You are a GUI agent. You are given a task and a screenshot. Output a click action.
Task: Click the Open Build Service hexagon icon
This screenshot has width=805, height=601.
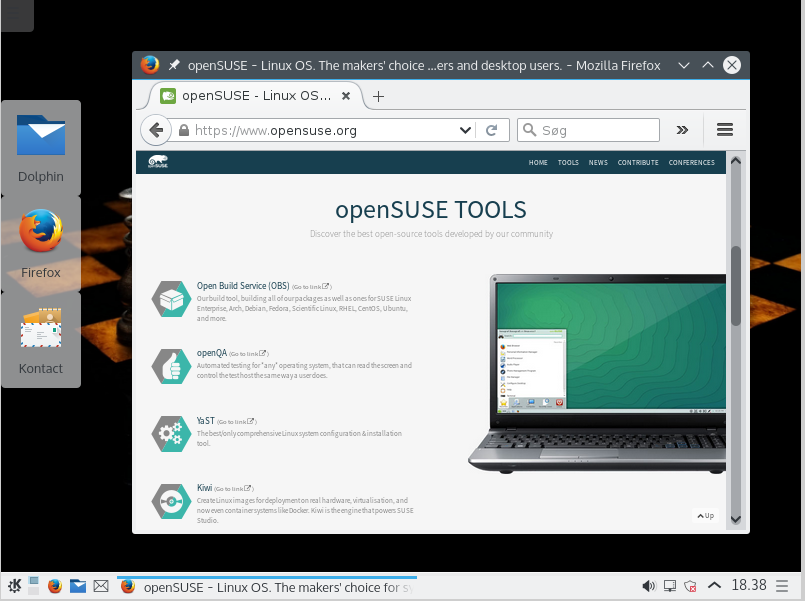tap(171, 299)
